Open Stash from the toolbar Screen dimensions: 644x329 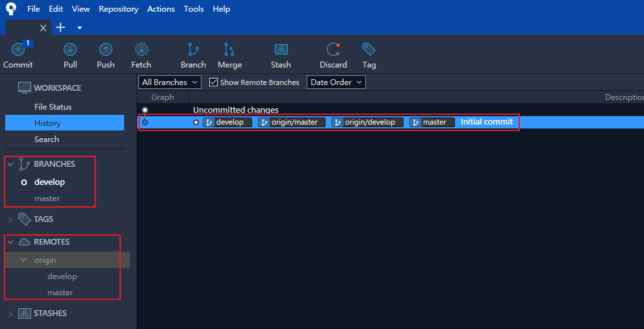[281, 50]
